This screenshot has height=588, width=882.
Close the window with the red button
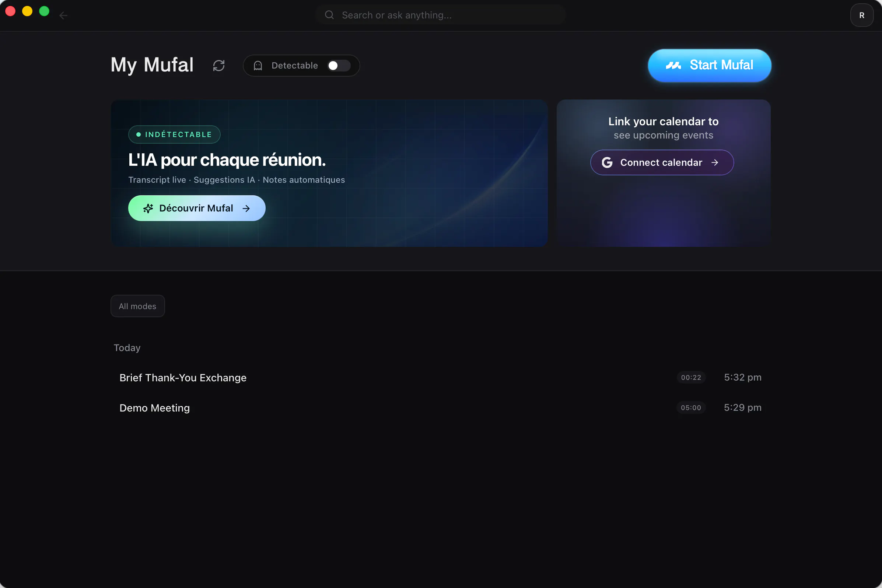pyautogui.click(x=10, y=11)
